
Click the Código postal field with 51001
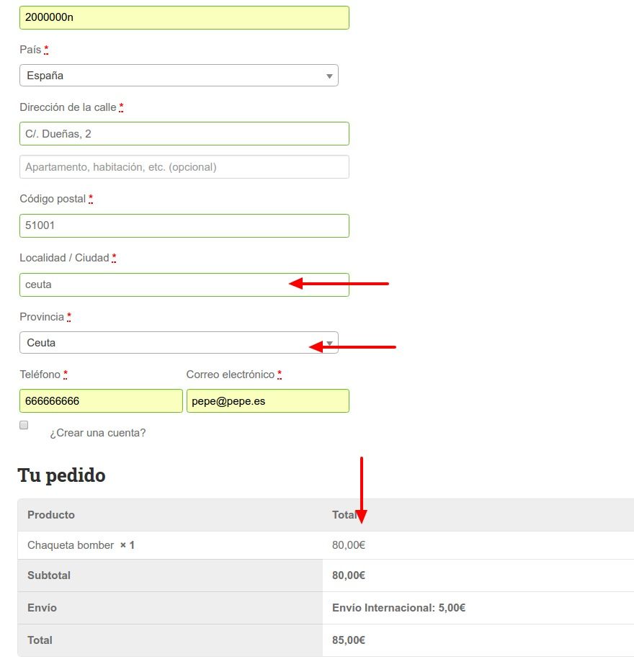click(184, 225)
